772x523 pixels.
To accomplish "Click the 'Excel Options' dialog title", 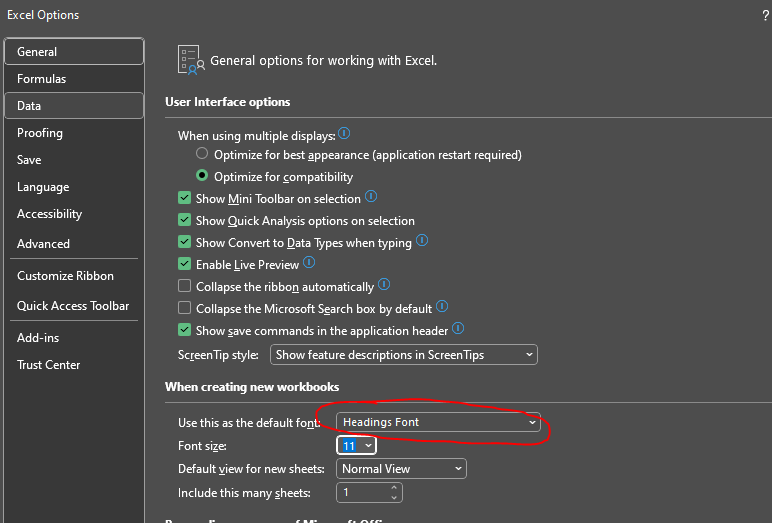I will pos(43,15).
